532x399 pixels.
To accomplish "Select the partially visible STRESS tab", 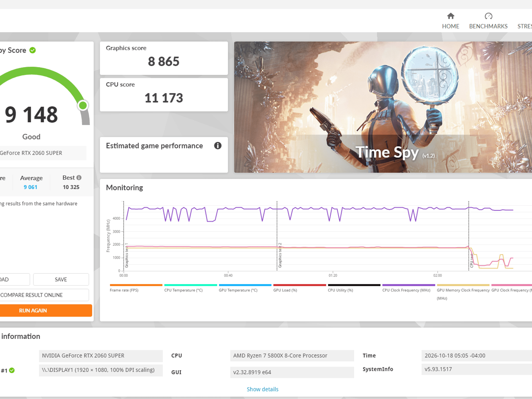I will pos(524,26).
